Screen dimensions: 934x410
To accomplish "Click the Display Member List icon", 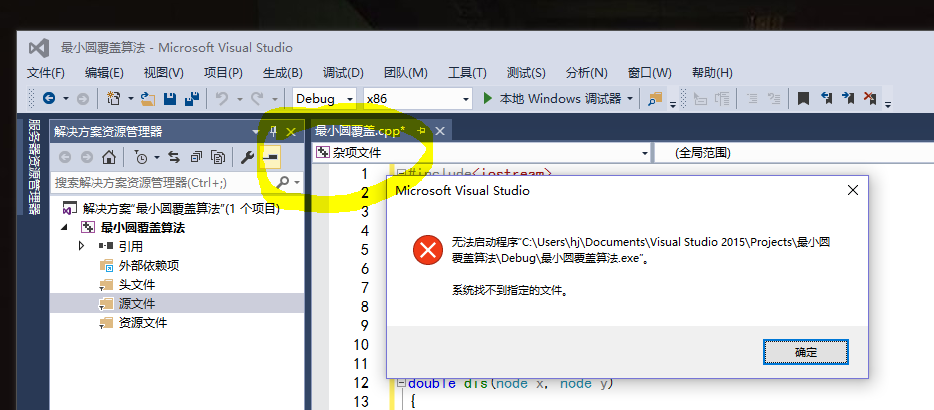I will pyautogui.click(x=700, y=98).
